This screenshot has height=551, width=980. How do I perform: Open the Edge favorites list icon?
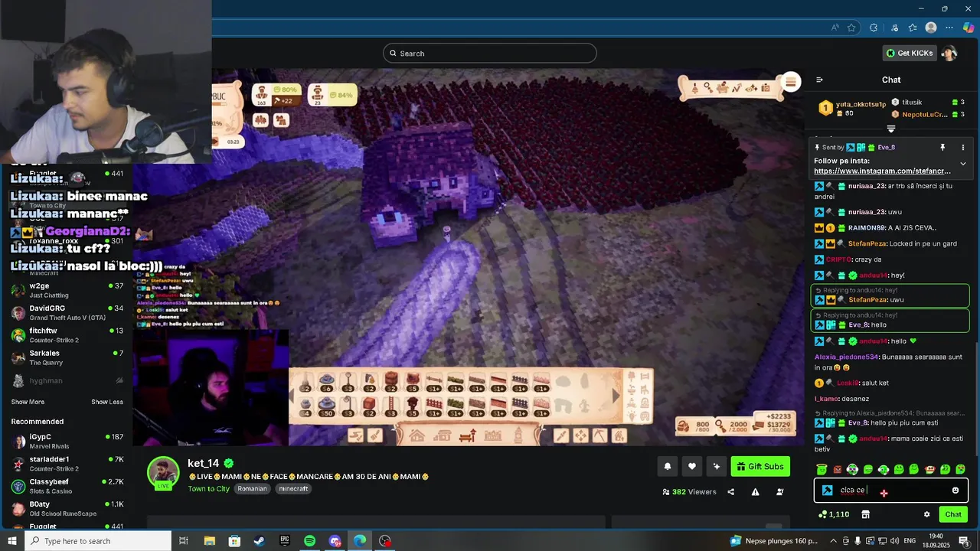[913, 28]
